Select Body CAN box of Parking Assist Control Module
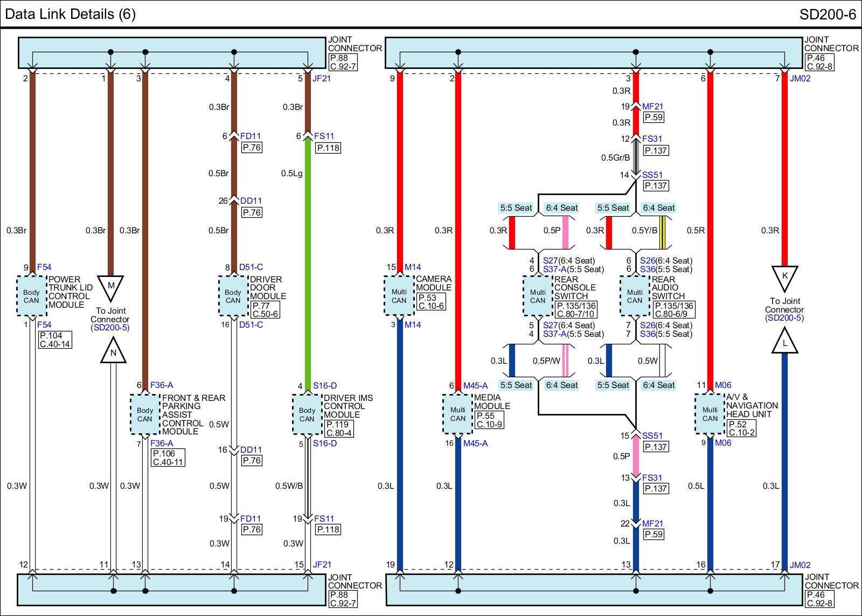 coord(144,414)
